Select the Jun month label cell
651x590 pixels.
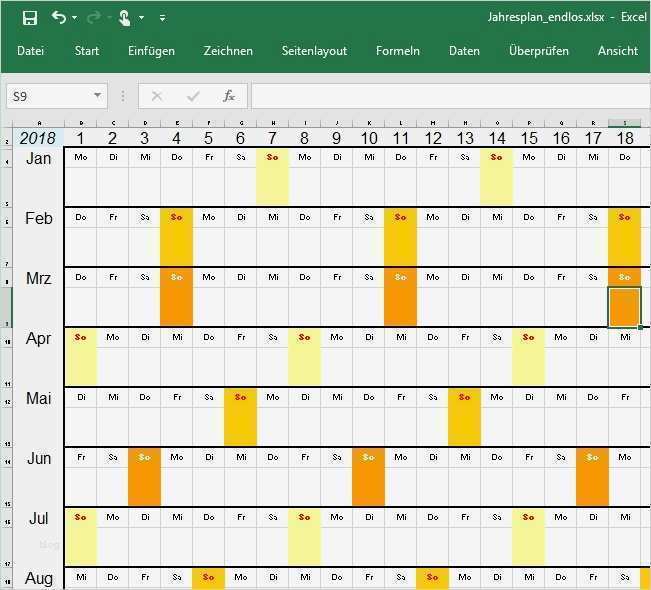click(39, 458)
